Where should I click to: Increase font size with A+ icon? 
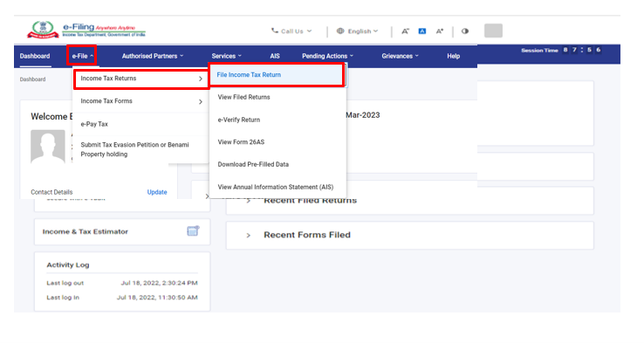(x=440, y=31)
